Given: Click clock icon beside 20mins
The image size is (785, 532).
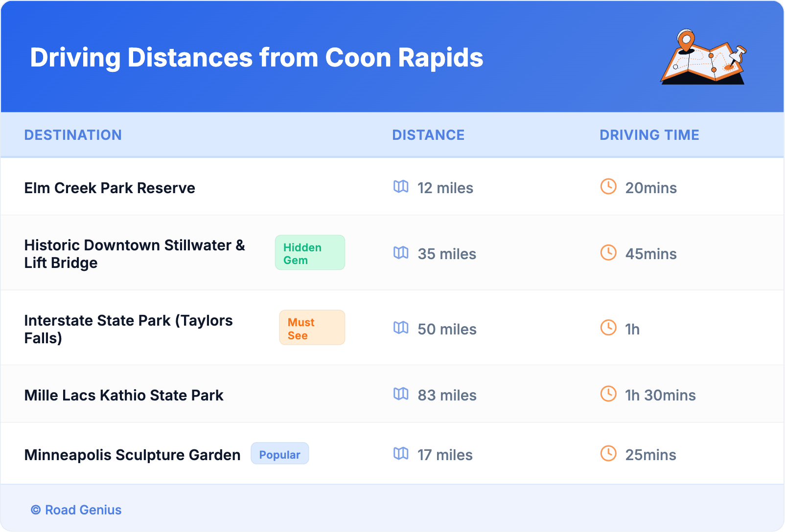Looking at the screenshot, I should (x=608, y=187).
